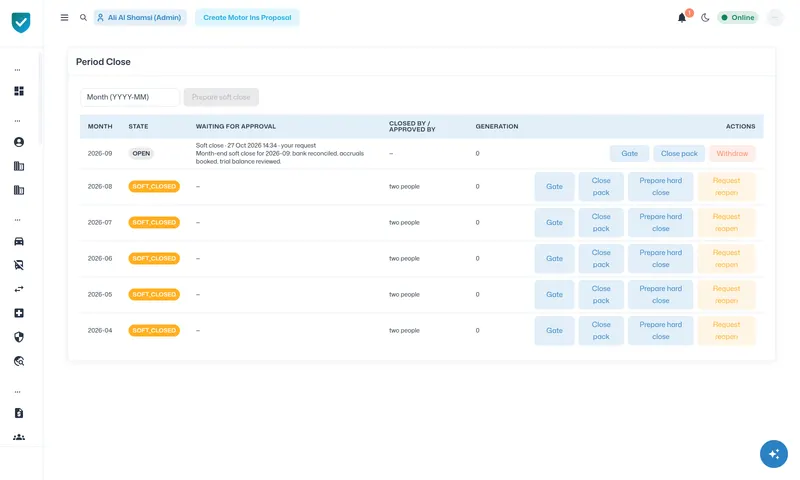Click Request reopen for 2026-04
800x480 pixels.
point(726,331)
